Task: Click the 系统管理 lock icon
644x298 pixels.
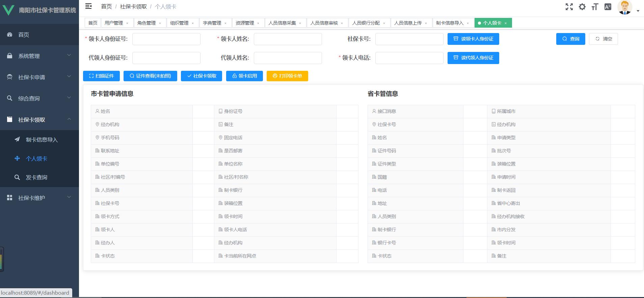Action: [10, 56]
